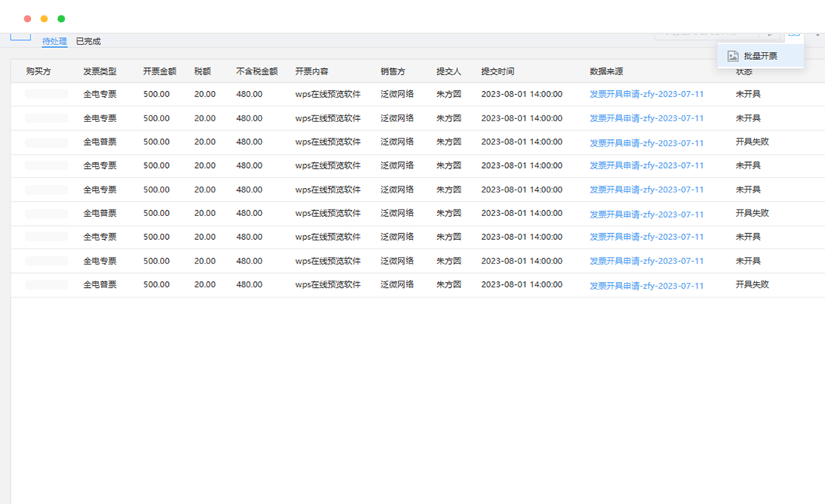Maximize the window with the green button
This screenshot has width=825, height=504.
click(61, 19)
